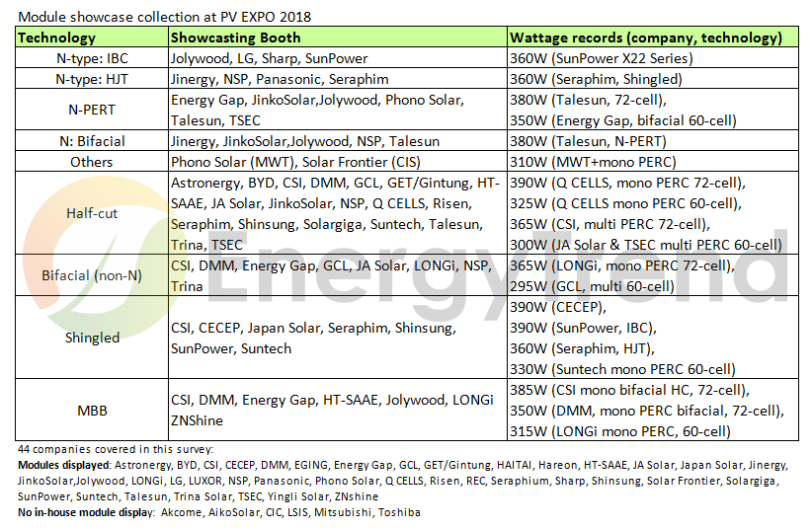Select the Shingled technology cell
This screenshot has width=812, height=529.
tap(92, 338)
